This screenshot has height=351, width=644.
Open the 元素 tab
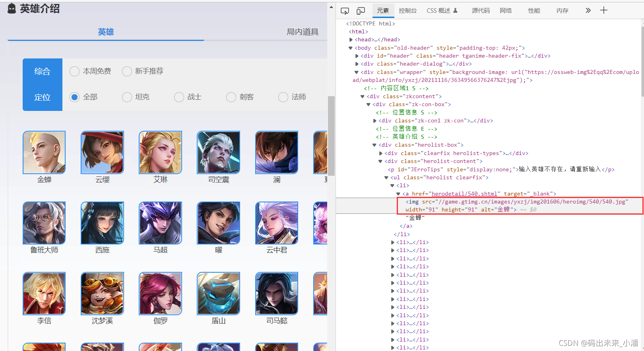383,11
